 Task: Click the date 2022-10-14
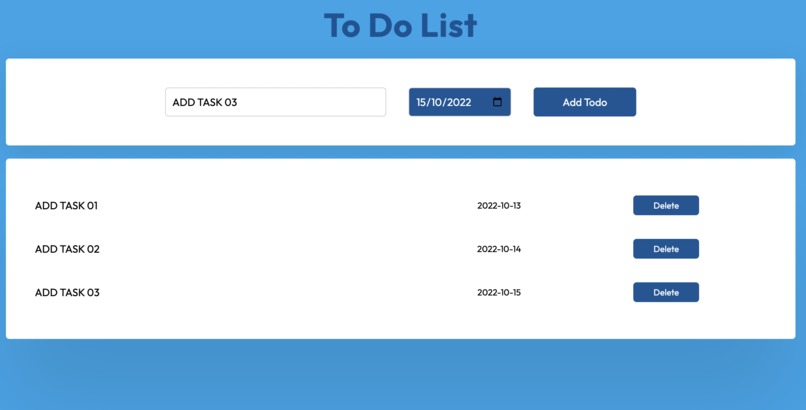click(x=499, y=249)
